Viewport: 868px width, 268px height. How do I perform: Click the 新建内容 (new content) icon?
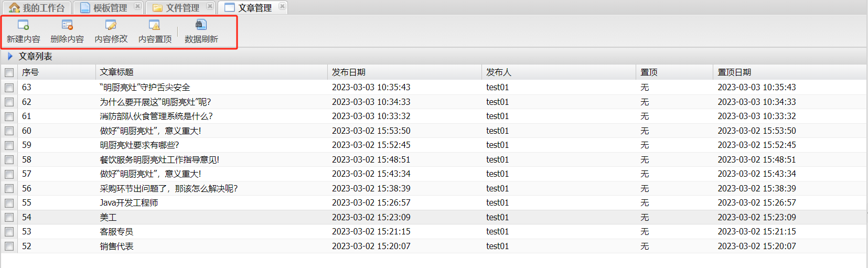(x=23, y=25)
